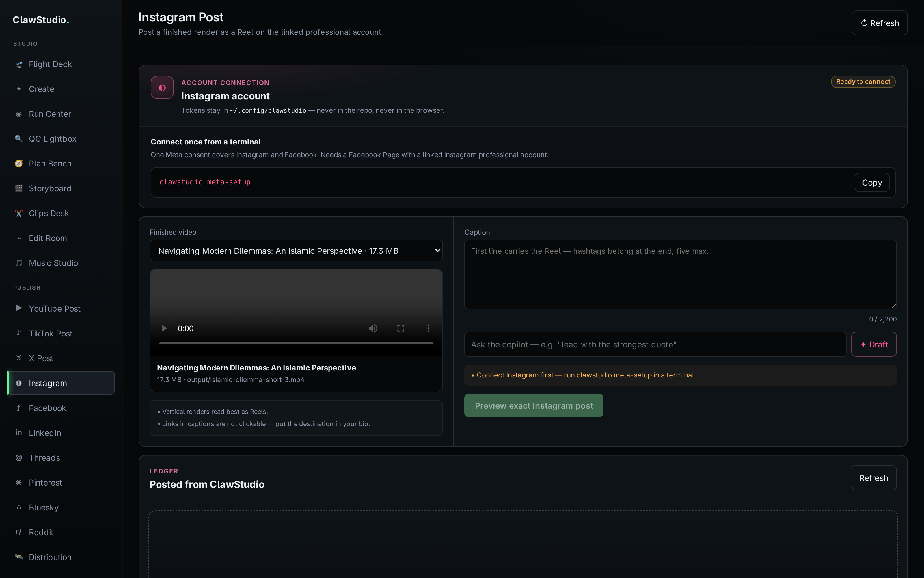The image size is (924, 578).
Task: Navigate to Distribution
Action: [61, 557]
